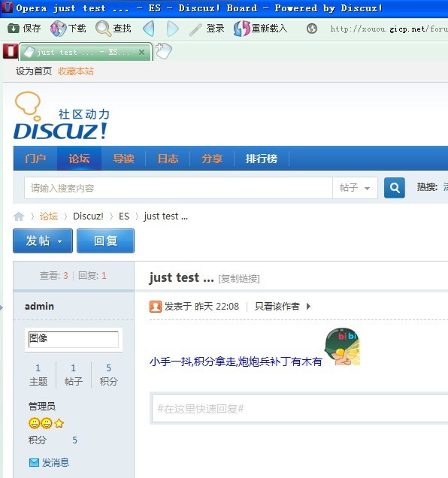
Task: Open Downloads (下载) toolbar icon
Action: 58,29
